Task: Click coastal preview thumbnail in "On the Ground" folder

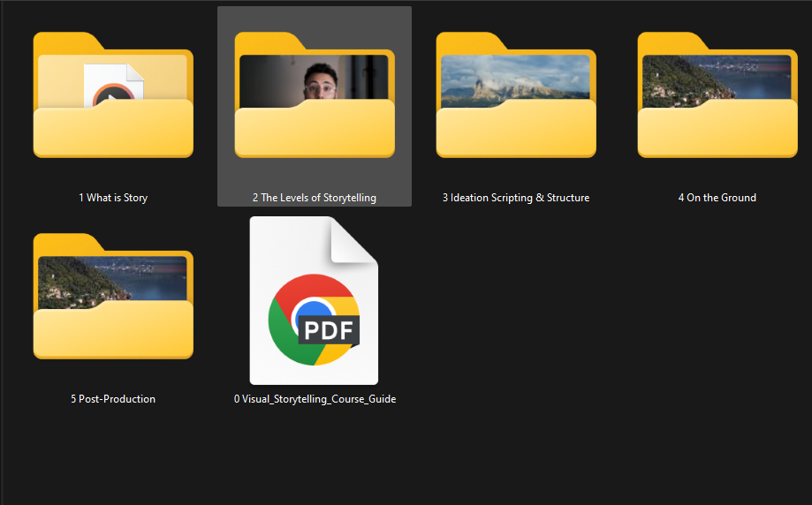Action: (x=717, y=78)
